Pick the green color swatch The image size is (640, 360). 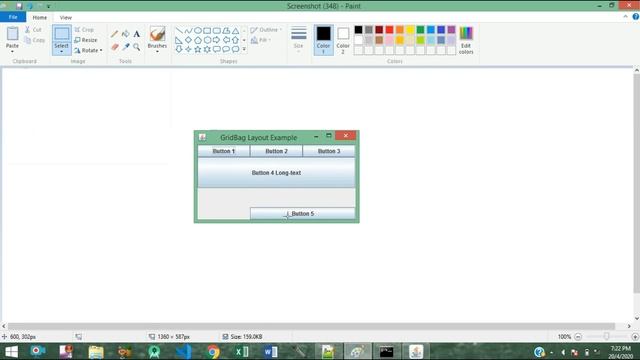point(420,29)
